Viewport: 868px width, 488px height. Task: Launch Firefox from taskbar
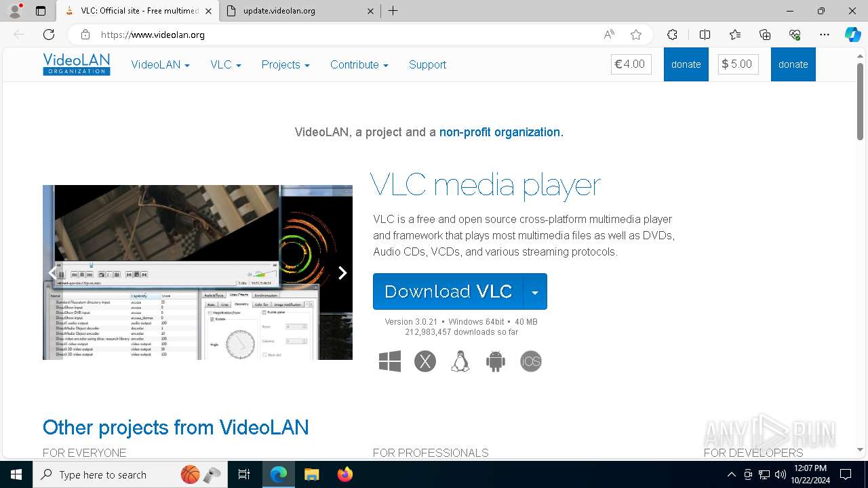coord(345,474)
